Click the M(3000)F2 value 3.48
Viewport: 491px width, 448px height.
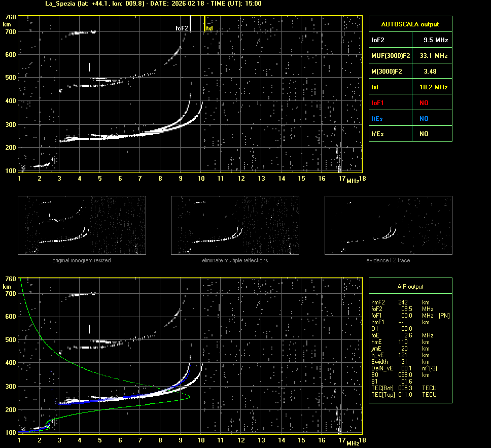pyautogui.click(x=430, y=72)
